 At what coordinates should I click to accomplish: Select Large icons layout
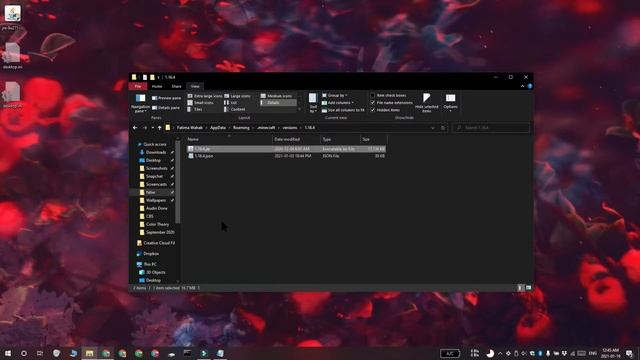(x=238, y=96)
